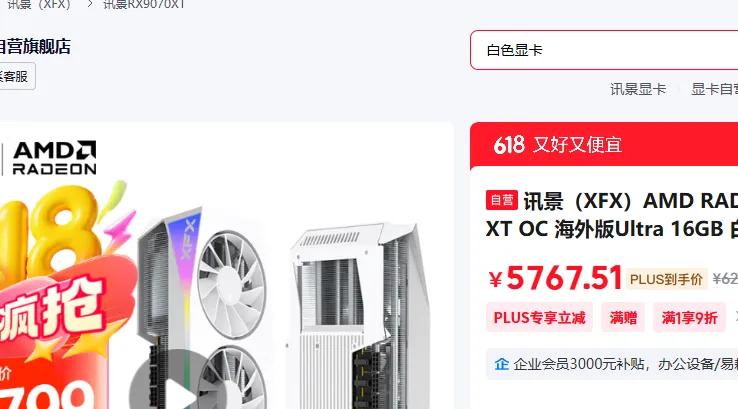Click the breadcrumb chevron after 讯景（XFX）
The width and height of the screenshot is (738, 409).
pyautogui.click(x=89, y=4)
